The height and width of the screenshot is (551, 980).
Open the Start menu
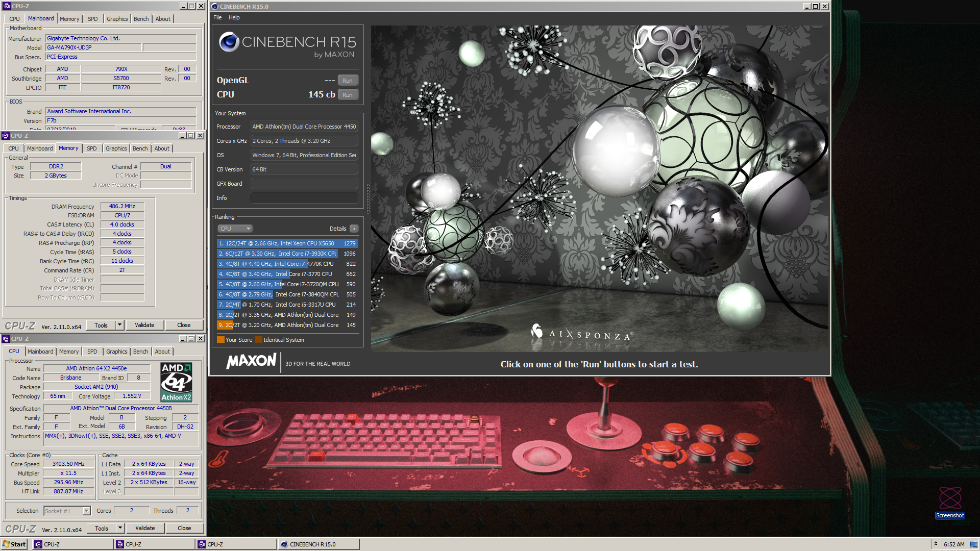tap(14, 544)
